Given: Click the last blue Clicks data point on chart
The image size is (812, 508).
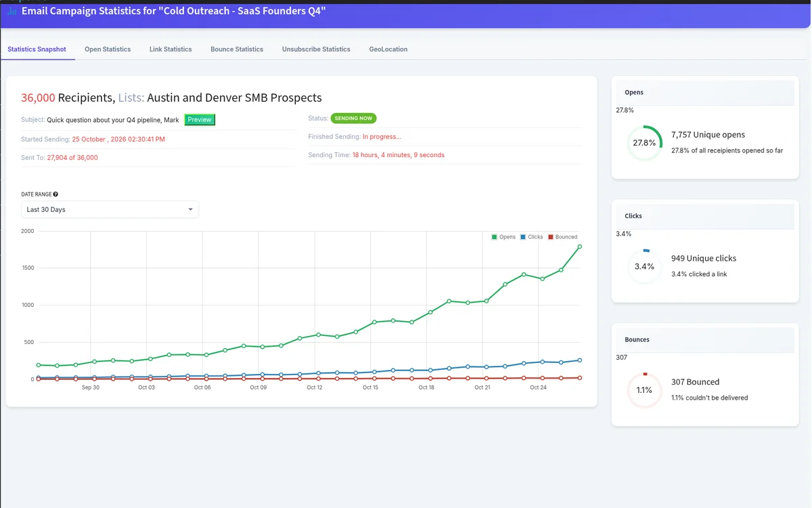Looking at the screenshot, I should [x=580, y=360].
